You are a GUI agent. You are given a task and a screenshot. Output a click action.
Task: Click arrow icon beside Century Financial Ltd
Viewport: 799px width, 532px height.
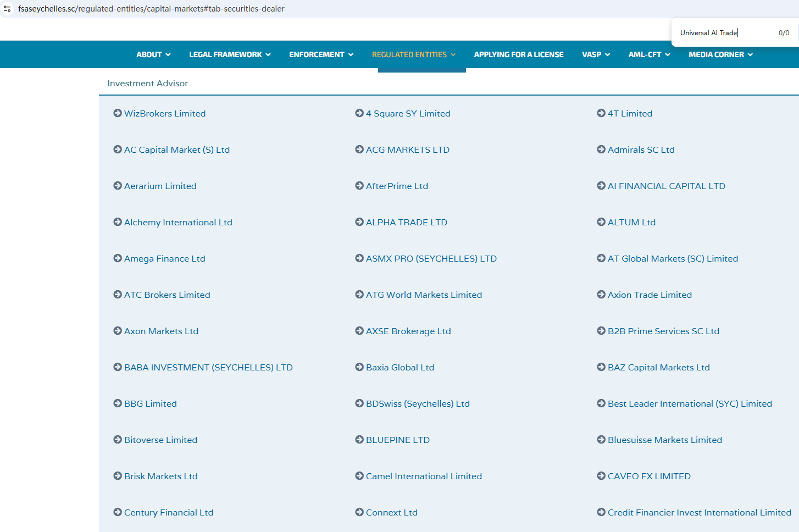pyautogui.click(x=118, y=512)
